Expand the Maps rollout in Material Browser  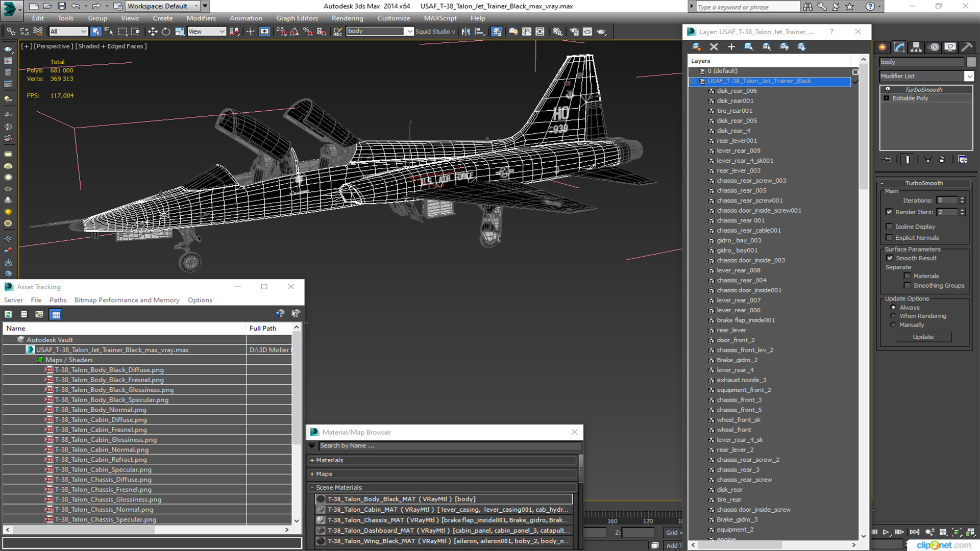312,474
